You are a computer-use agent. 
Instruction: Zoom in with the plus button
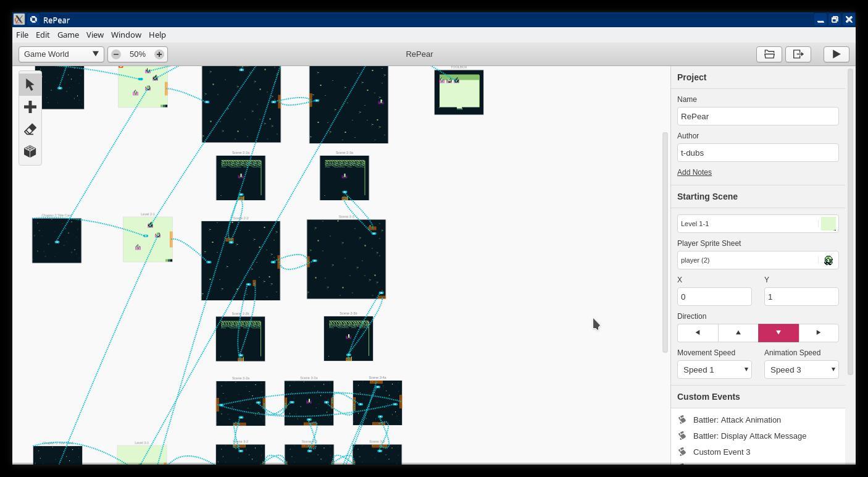159,54
